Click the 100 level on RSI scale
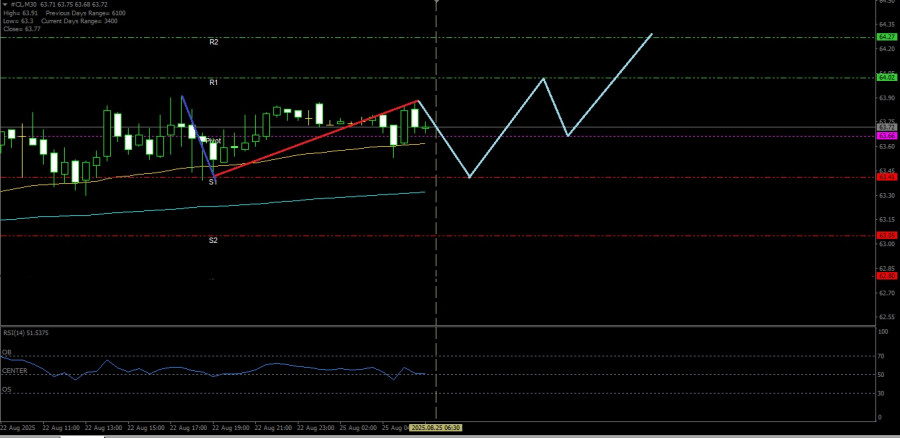The height and width of the screenshot is (438, 900). [x=883, y=331]
